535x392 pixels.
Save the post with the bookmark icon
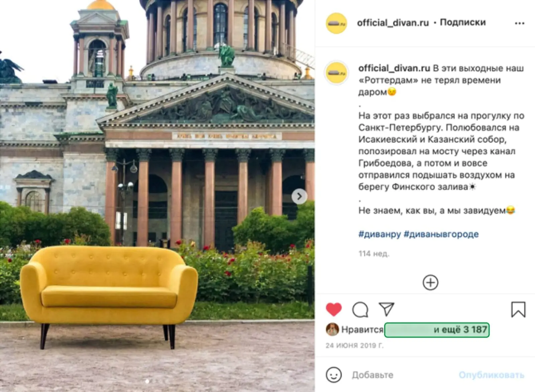(518, 309)
